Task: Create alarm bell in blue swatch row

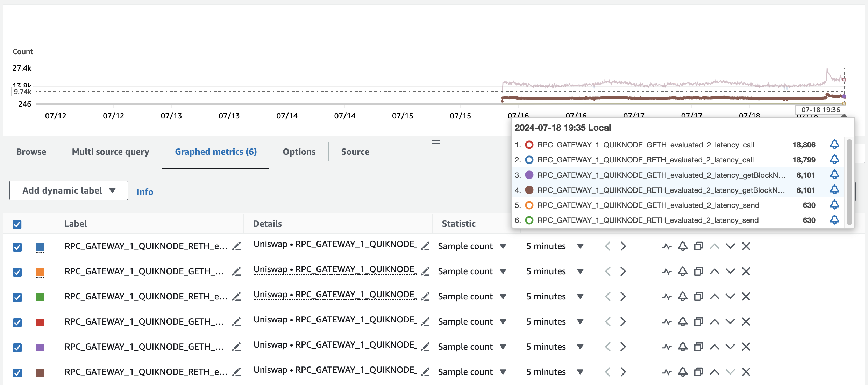Action: point(683,246)
